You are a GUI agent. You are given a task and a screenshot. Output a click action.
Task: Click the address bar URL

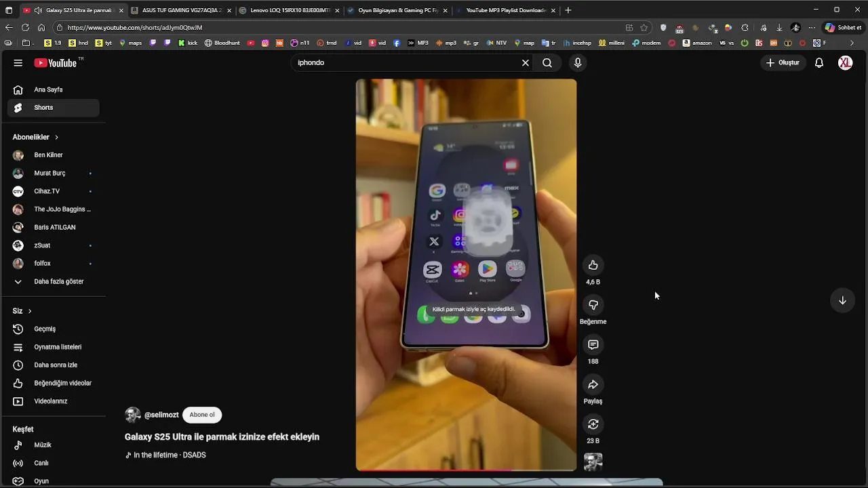click(x=134, y=28)
